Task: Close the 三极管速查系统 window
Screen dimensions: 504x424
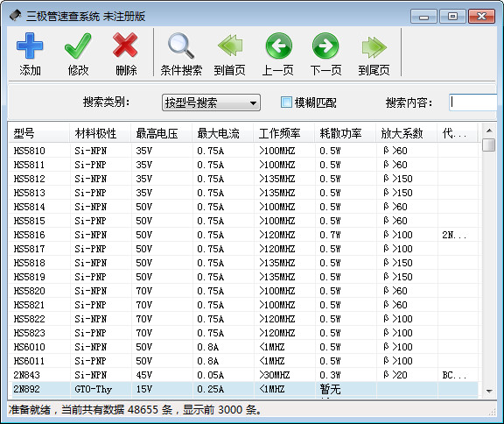Action: [x=481, y=16]
